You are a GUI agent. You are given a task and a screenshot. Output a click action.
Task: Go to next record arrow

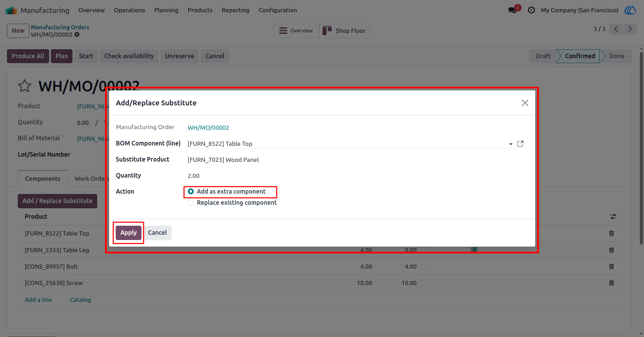630,29
